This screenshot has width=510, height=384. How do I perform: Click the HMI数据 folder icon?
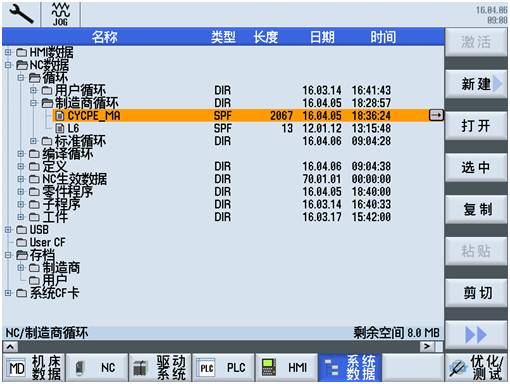pyautogui.click(x=22, y=52)
